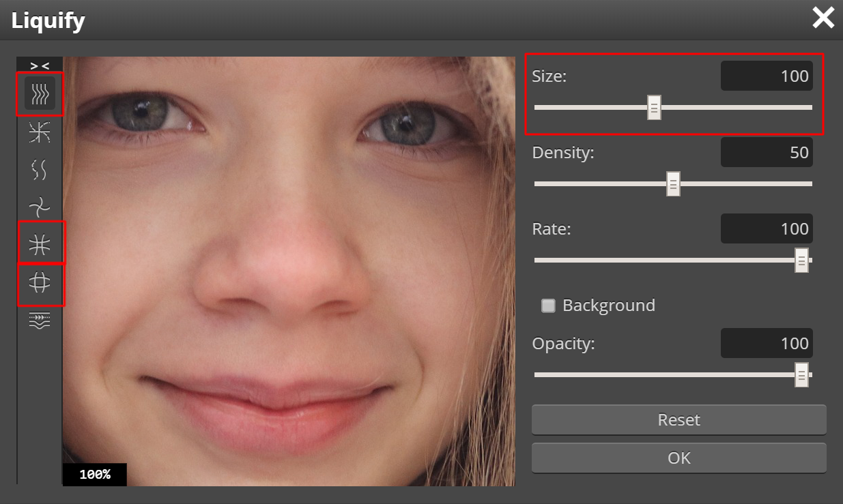843x504 pixels.
Task: Click the Opacity slider handle
Action: point(802,375)
